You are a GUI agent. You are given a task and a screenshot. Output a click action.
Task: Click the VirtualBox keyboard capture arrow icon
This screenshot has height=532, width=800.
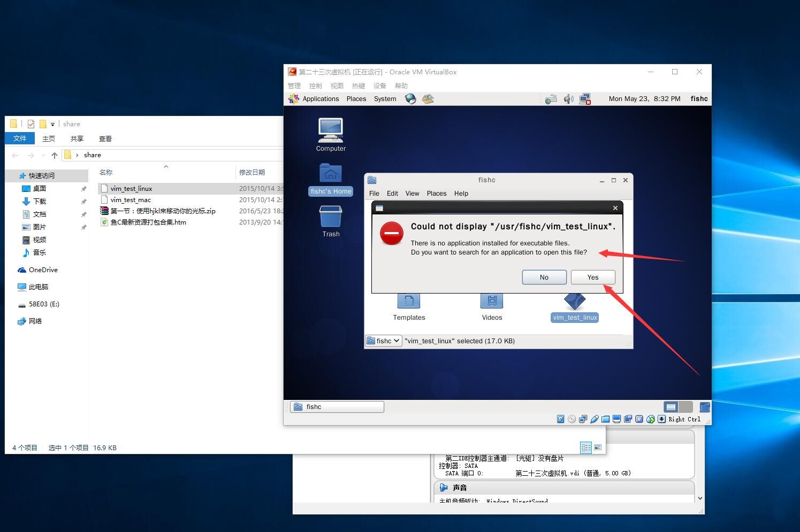coord(662,419)
